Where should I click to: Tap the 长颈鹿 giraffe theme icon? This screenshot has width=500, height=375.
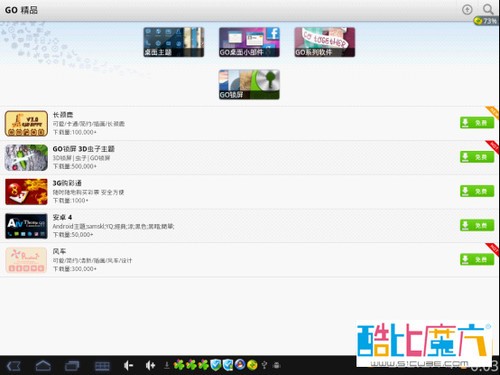pyautogui.click(x=26, y=123)
